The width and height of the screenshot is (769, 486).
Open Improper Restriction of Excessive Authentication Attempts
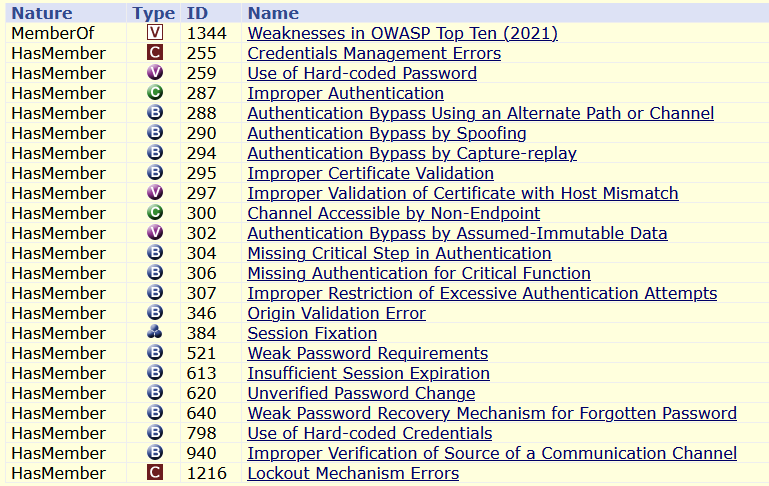482,293
